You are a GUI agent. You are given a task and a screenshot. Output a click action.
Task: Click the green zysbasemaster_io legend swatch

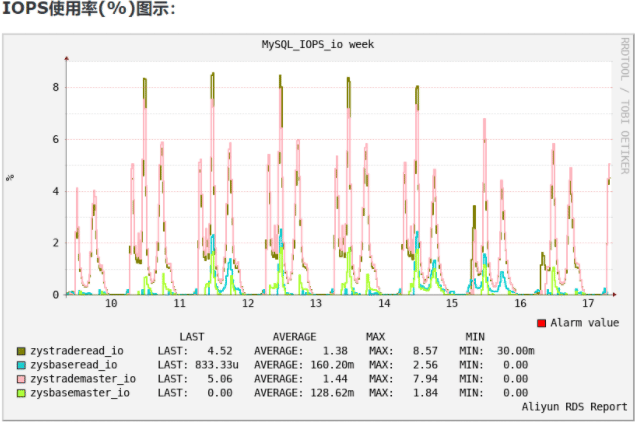click(x=21, y=393)
